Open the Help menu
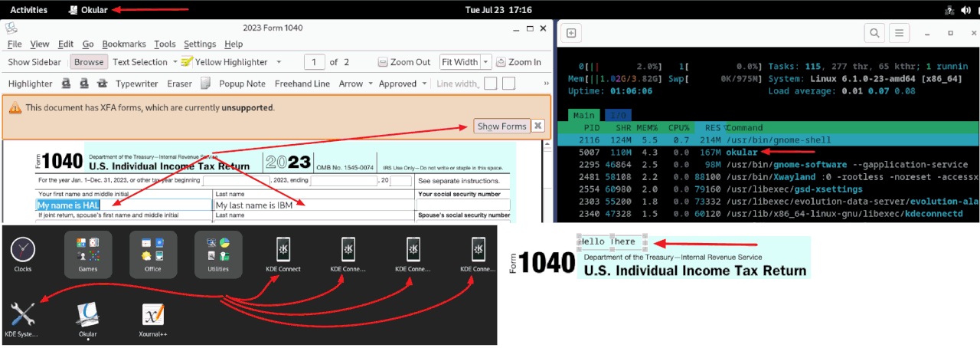980x348 pixels. 234,44
